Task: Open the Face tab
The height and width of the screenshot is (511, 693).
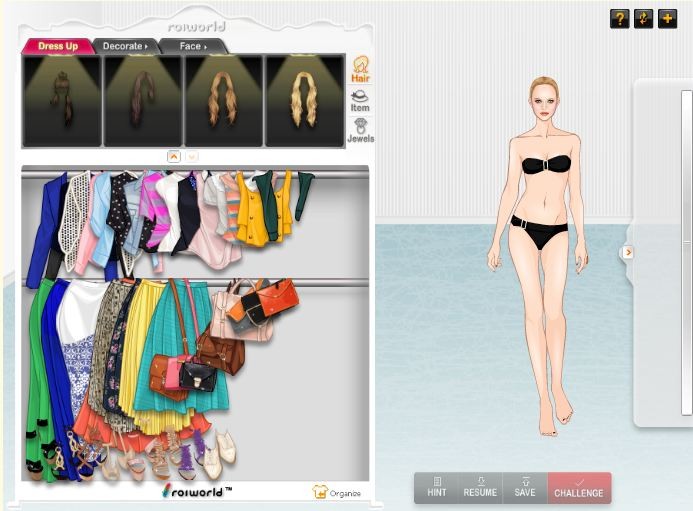Action: click(193, 46)
